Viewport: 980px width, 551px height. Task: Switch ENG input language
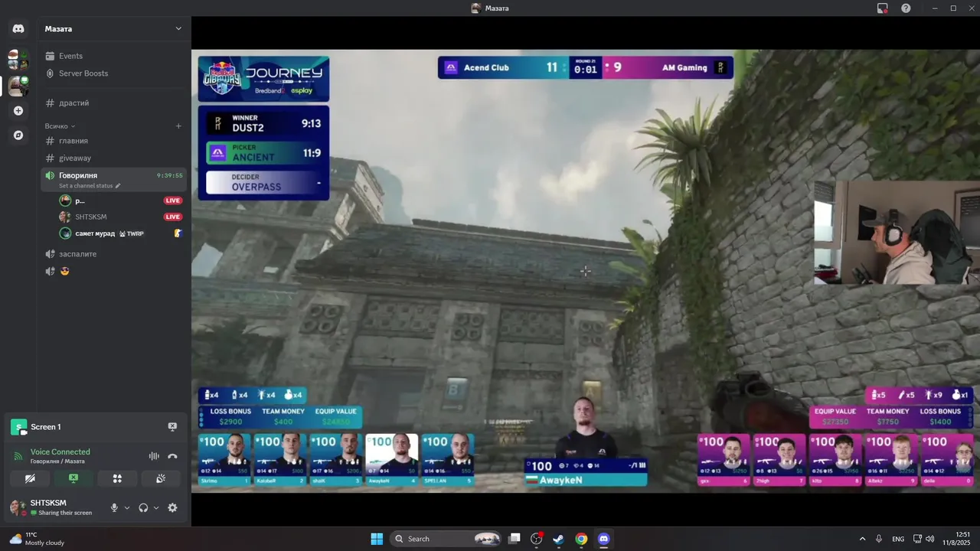tap(898, 539)
